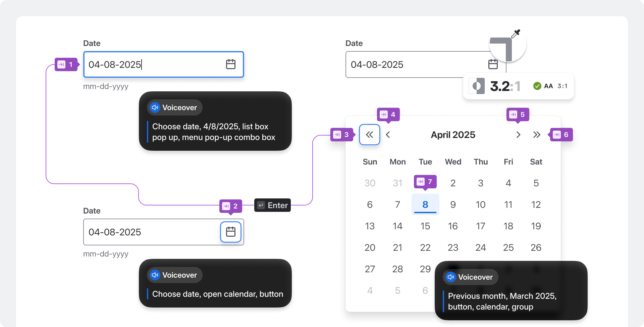Jump to next year with double-right chevron
The image size is (644, 327).
click(537, 135)
